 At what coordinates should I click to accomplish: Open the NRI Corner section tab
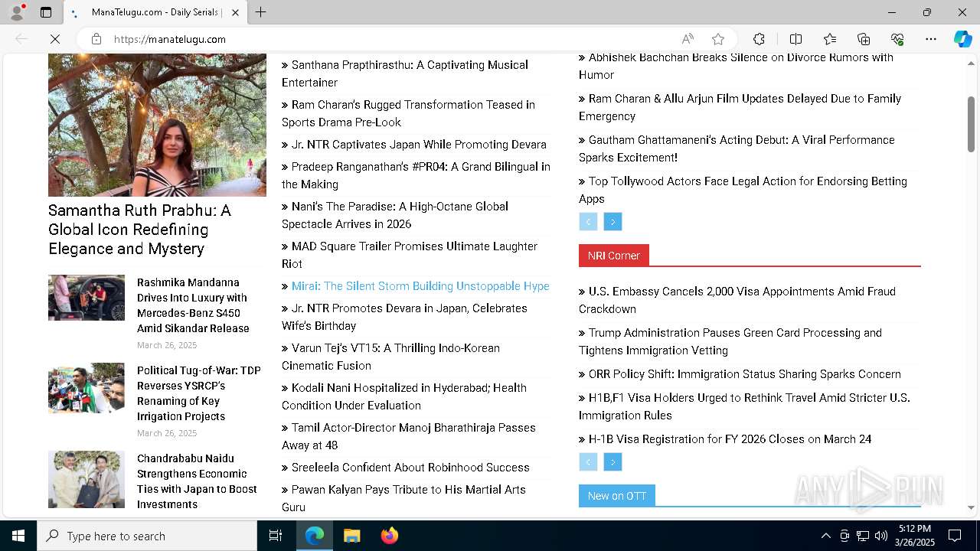coord(614,256)
